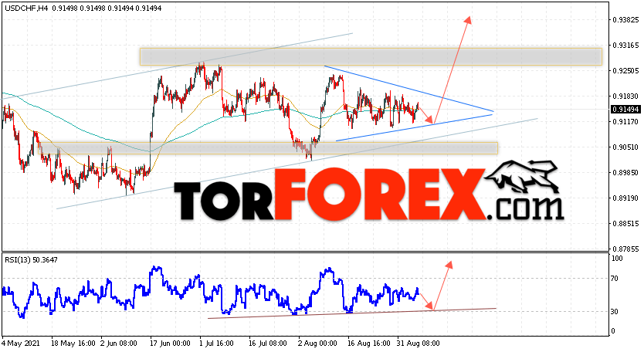Viewport: 644px width, 352px height.
Task: Select date label 2 Aug 00:00
Action: 317,344
